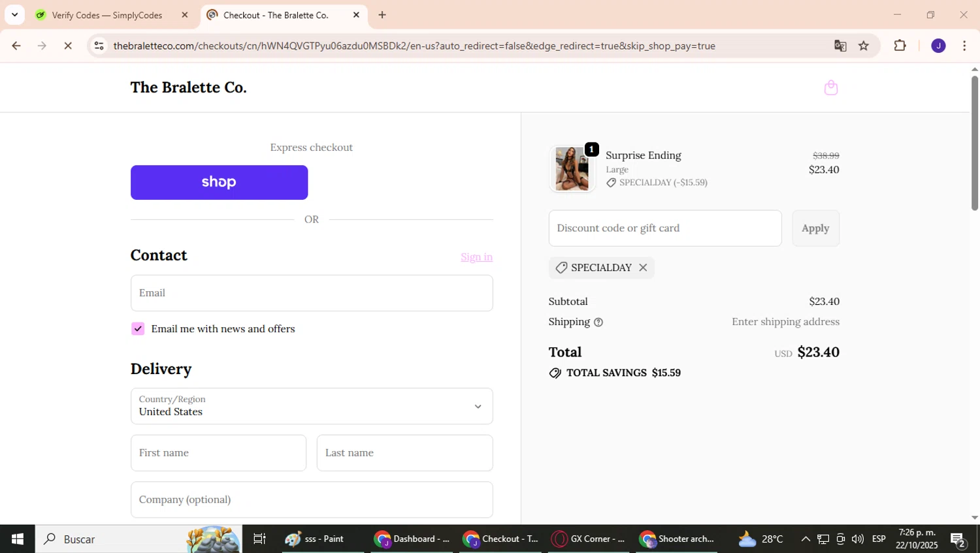Viewport: 980px width, 553px height.
Task: Open the notification center icon
Action: click(x=958, y=539)
